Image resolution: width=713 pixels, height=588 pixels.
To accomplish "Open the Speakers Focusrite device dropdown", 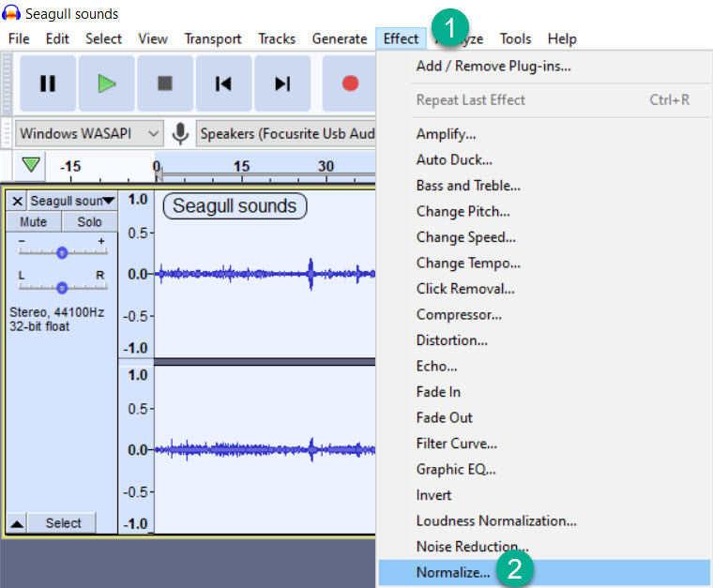I will click(286, 133).
